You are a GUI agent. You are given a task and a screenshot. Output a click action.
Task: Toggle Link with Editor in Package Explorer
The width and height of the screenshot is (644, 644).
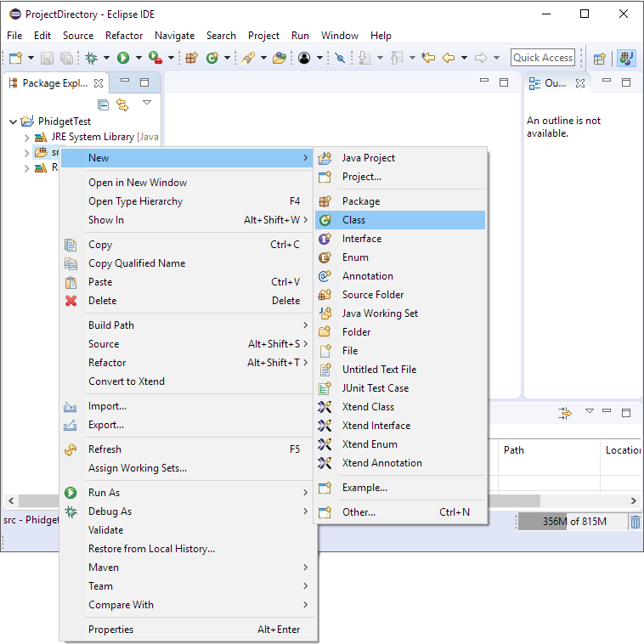tap(122, 105)
